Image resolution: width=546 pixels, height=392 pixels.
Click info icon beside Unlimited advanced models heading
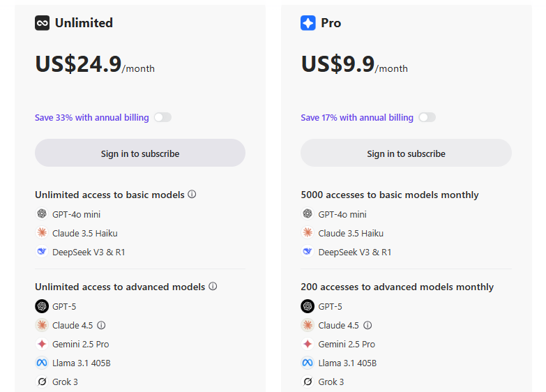click(213, 287)
